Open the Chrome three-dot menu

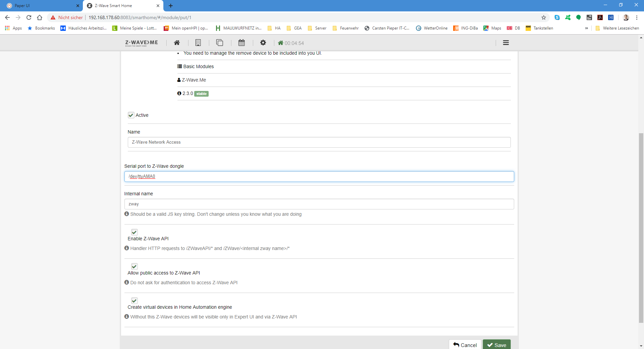point(637,17)
